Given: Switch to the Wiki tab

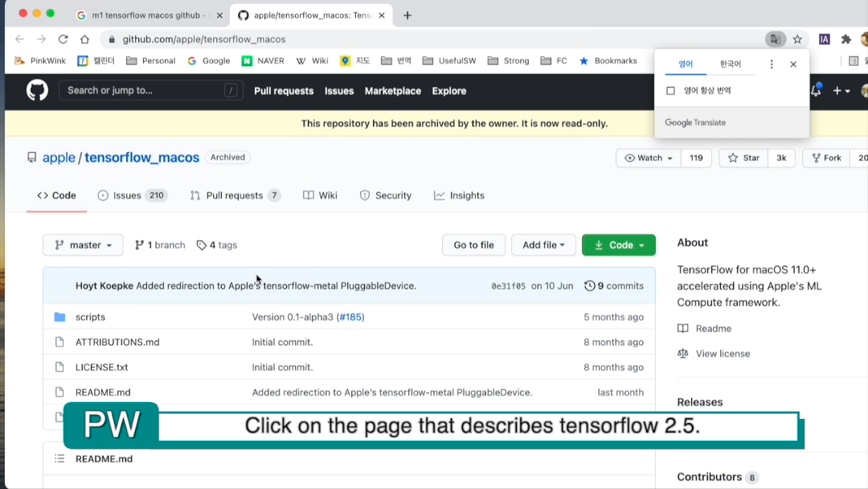Looking at the screenshot, I should point(320,195).
